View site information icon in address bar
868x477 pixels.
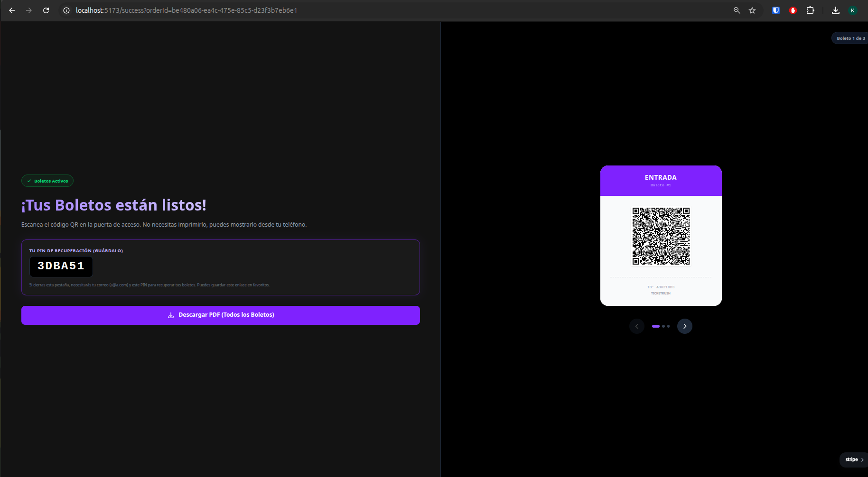coord(66,10)
